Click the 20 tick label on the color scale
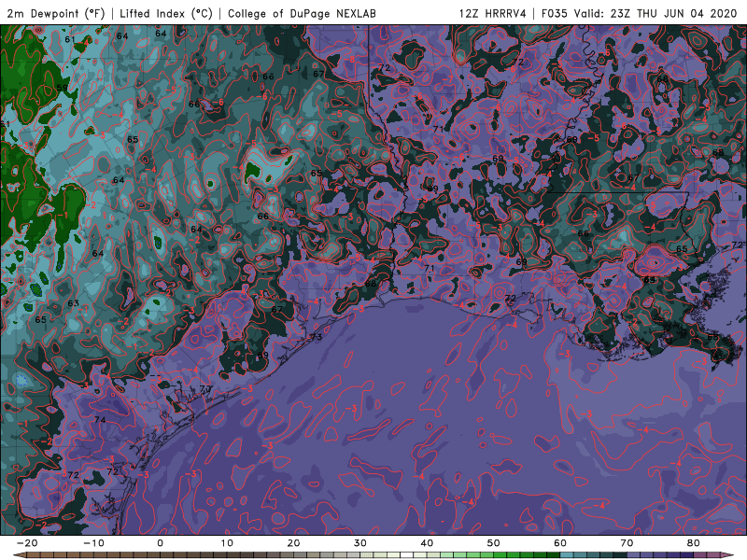747x560 pixels. [293, 543]
